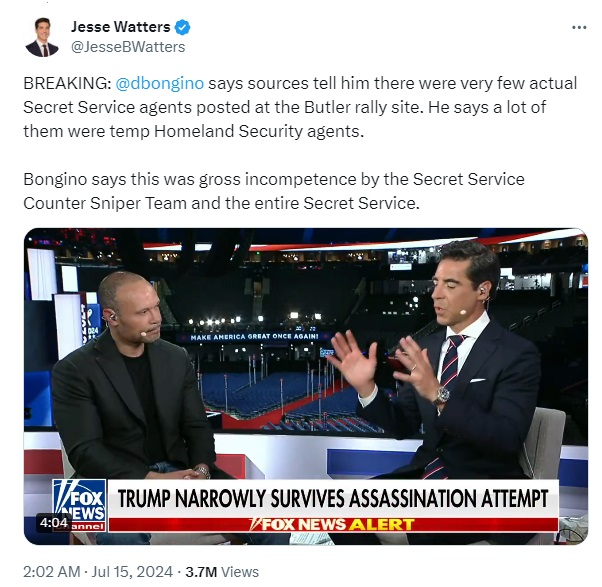Image resolution: width=602 pixels, height=587 pixels.
Task: Play the embedded Fox News video
Action: tap(306, 386)
